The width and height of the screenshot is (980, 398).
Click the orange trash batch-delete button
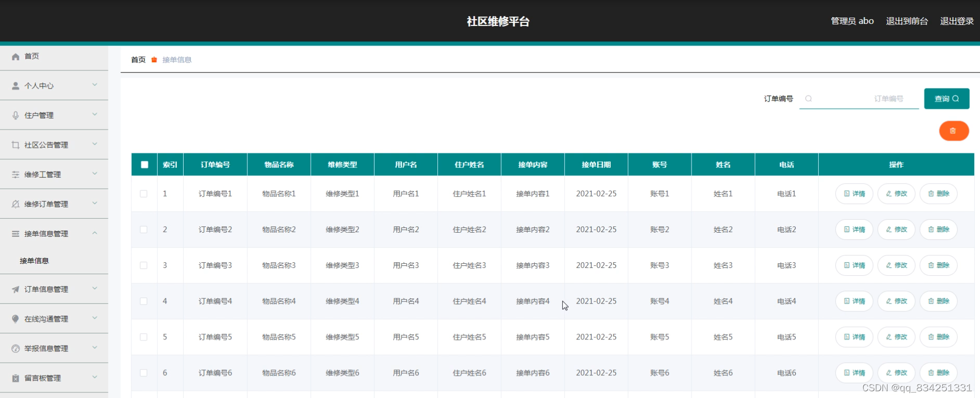(x=954, y=131)
